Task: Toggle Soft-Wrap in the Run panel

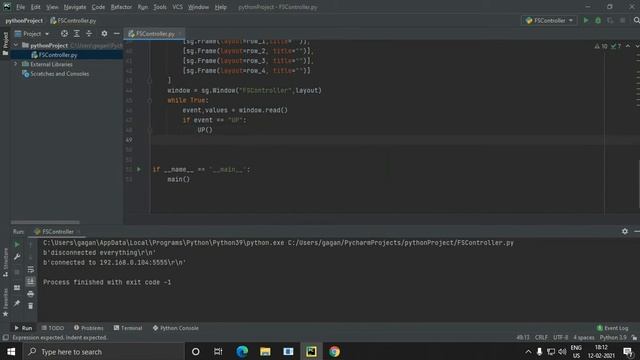Action: pyautogui.click(x=31, y=269)
